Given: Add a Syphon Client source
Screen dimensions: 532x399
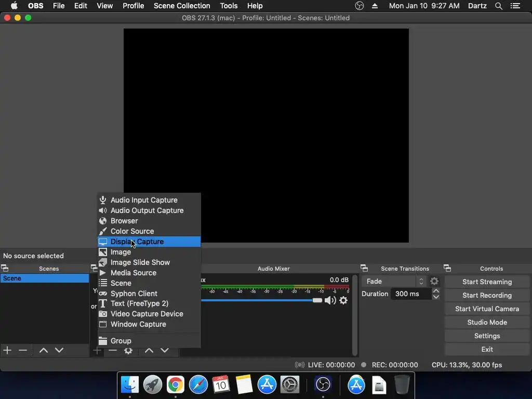Looking at the screenshot, I should [x=149, y=294].
